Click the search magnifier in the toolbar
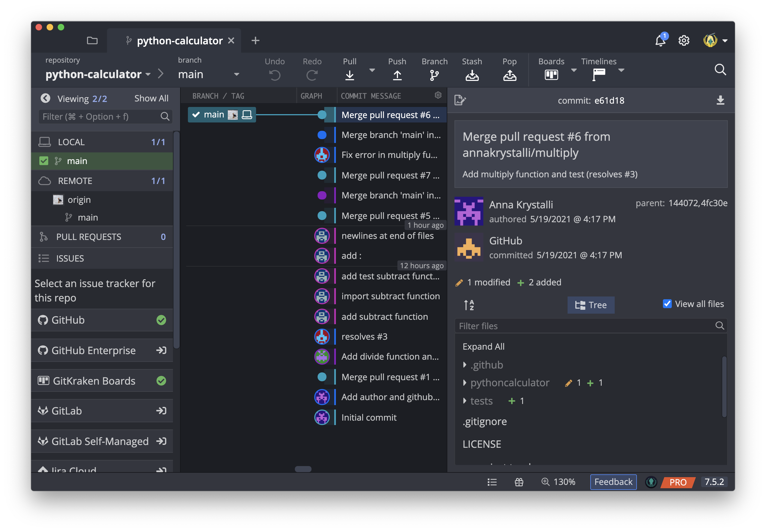 [720, 70]
